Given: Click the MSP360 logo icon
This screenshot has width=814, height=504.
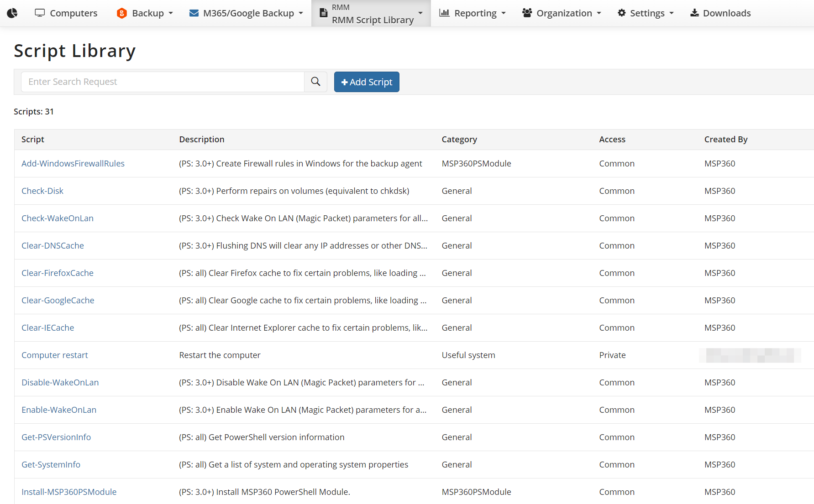Looking at the screenshot, I should coord(12,13).
